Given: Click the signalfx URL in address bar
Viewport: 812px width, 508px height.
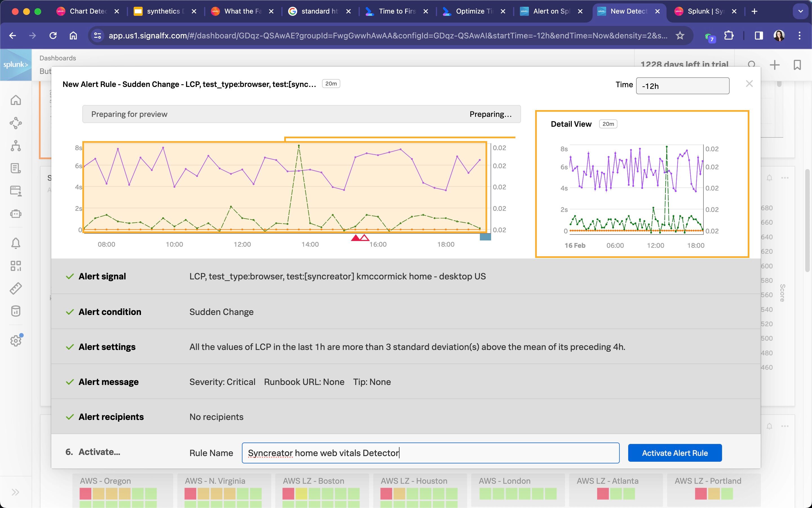Looking at the screenshot, I should 388,36.
